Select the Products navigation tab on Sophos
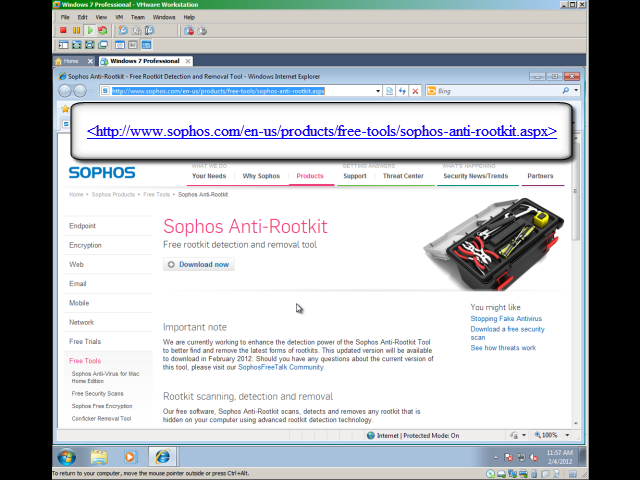The width and height of the screenshot is (640, 480). coord(310,176)
